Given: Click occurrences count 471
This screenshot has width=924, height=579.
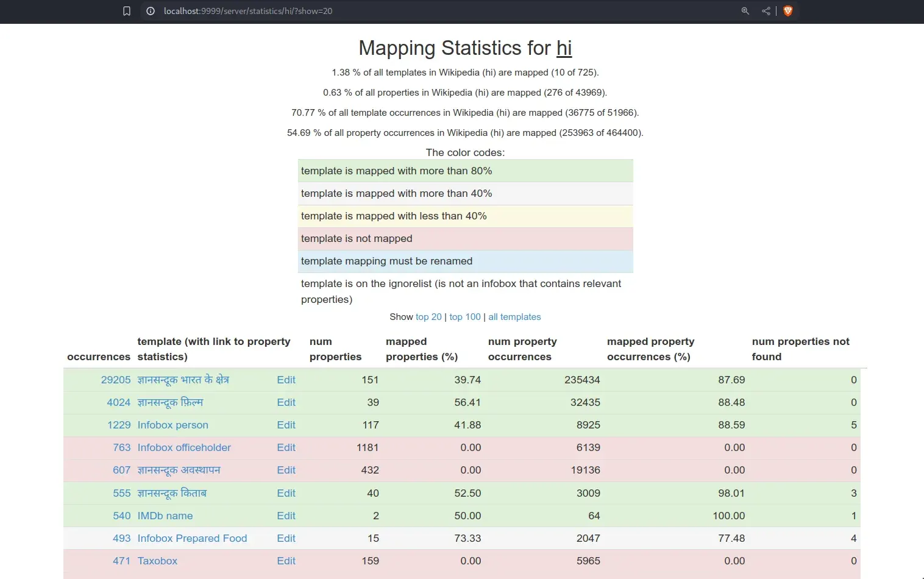Looking at the screenshot, I should 122,561.
